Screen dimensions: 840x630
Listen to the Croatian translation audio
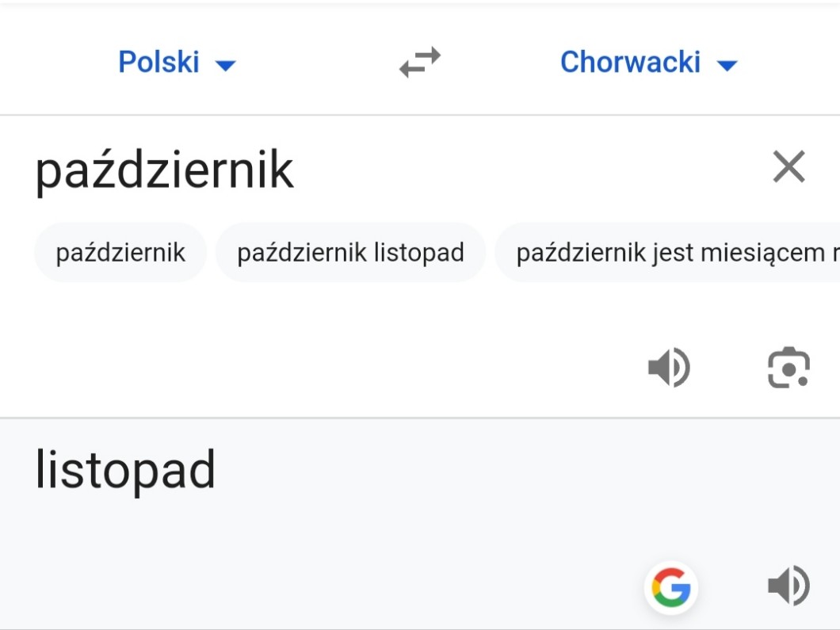click(x=788, y=586)
